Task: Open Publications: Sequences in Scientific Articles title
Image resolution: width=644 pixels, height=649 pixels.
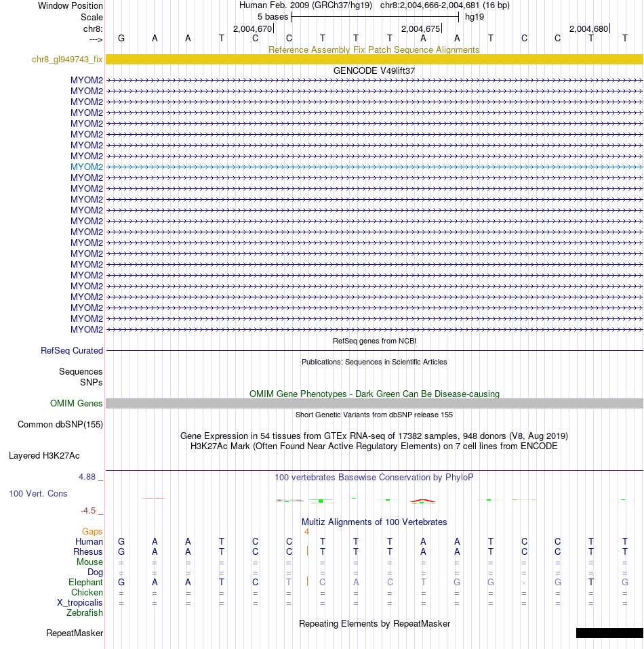Action: point(374,362)
